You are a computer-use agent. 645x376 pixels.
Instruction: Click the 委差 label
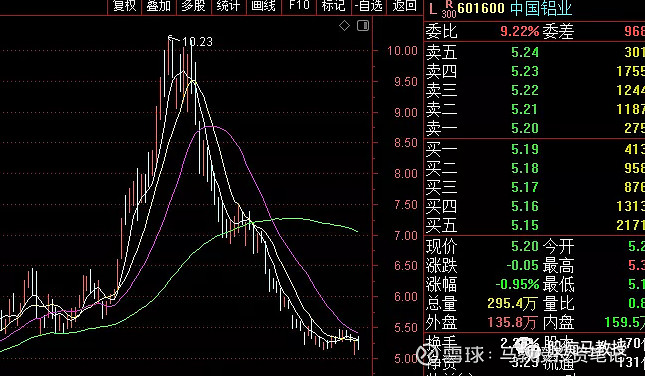click(x=558, y=31)
